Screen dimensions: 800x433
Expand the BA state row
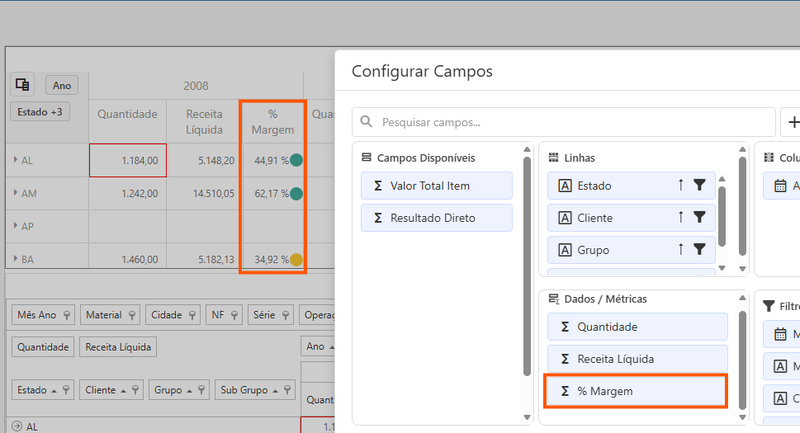click(15, 259)
